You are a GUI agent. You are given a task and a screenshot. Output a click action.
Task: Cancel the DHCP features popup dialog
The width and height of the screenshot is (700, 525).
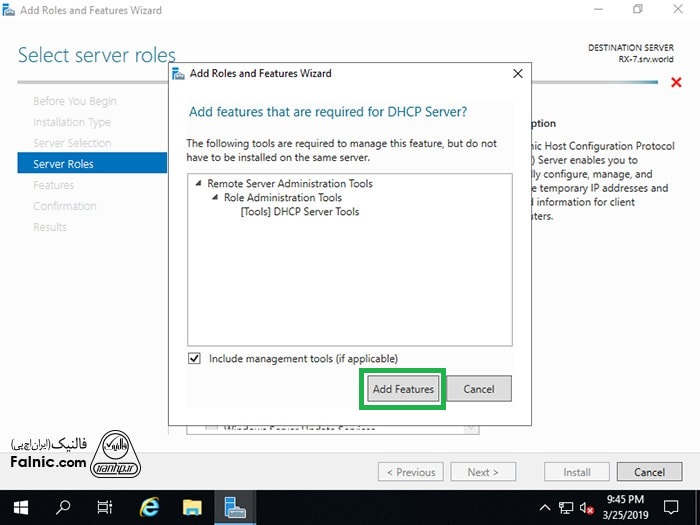tap(478, 389)
